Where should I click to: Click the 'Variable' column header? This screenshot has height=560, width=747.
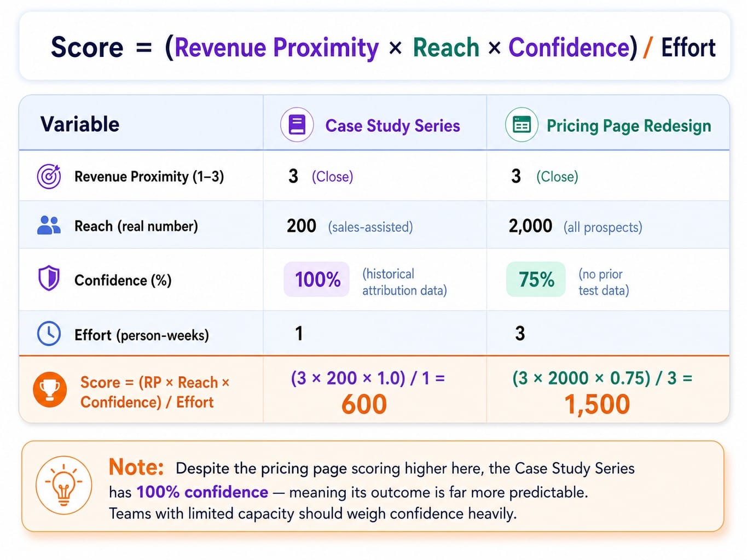(80, 124)
